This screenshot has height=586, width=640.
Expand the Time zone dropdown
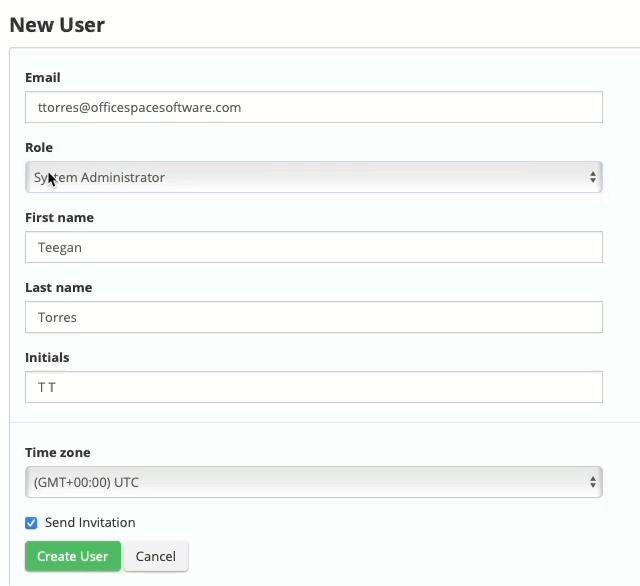pos(313,482)
